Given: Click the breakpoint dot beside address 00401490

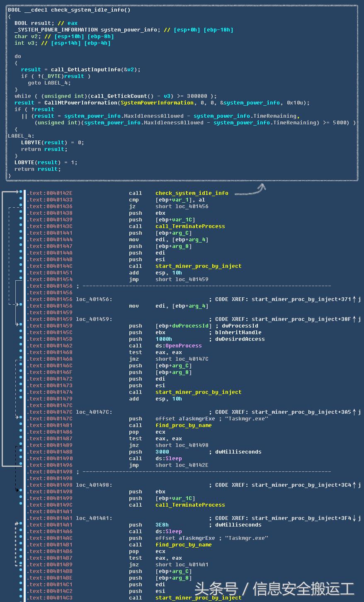Looking at the screenshot, I should (x=21, y=458).
